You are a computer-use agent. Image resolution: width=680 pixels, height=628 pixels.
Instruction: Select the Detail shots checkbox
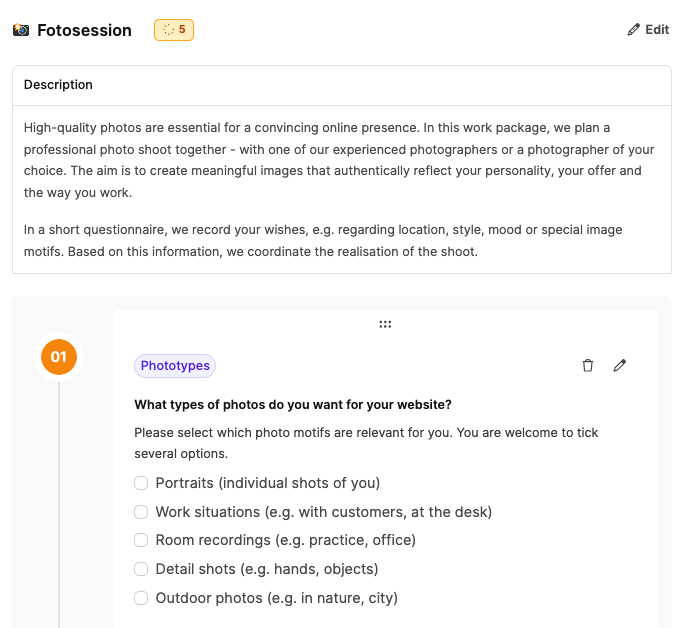coord(142,569)
